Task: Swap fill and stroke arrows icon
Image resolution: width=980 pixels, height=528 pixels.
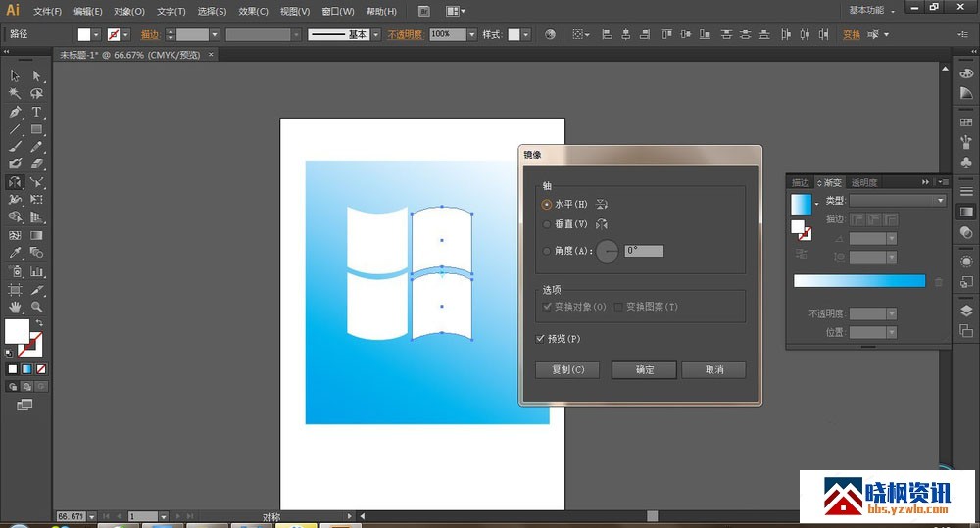Action: pyautogui.click(x=39, y=322)
